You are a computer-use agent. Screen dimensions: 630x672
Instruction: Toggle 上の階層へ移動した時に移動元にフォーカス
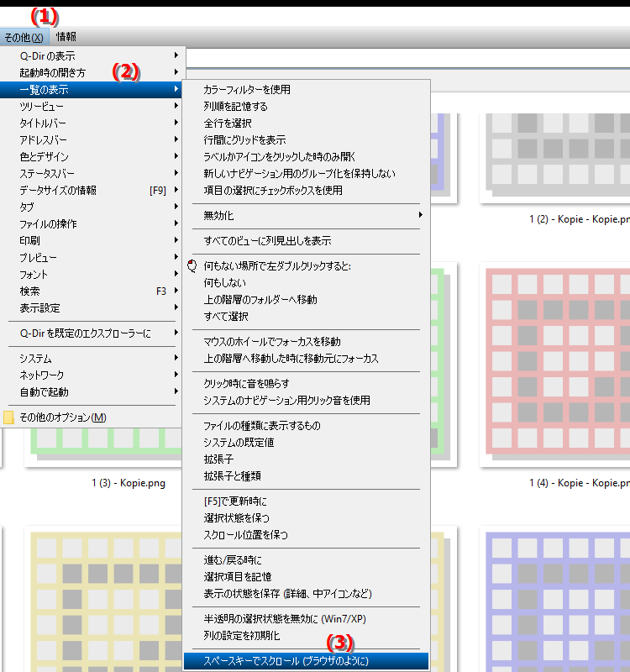[x=306, y=359]
